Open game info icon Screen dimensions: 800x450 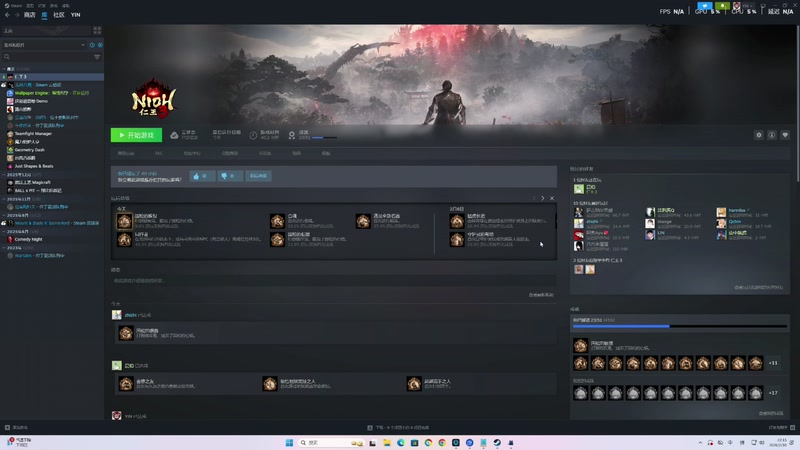click(x=772, y=135)
